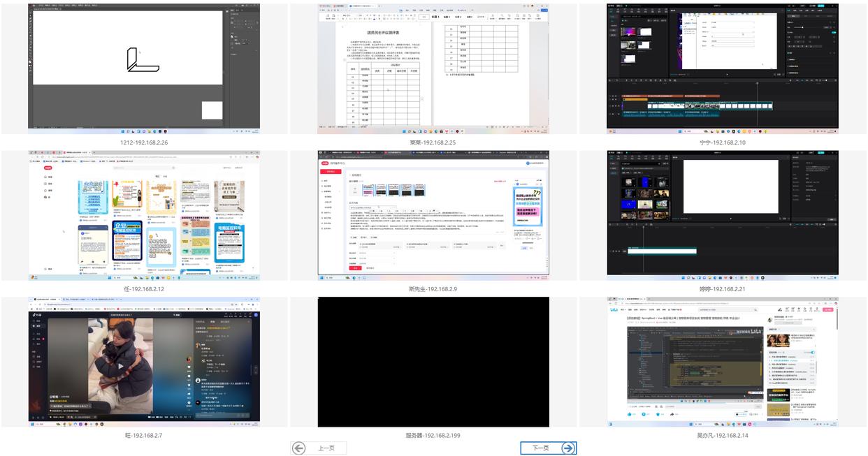868x456 pixels.
Task: Open 宁宁's video editor screen thumbnail
Action: pyautogui.click(x=722, y=66)
